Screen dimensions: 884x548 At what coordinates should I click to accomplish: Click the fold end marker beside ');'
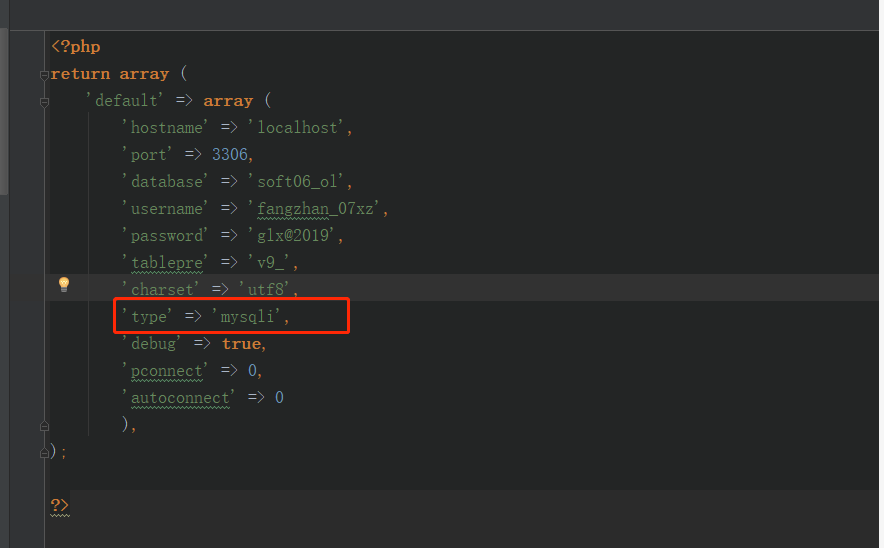pyautogui.click(x=44, y=453)
